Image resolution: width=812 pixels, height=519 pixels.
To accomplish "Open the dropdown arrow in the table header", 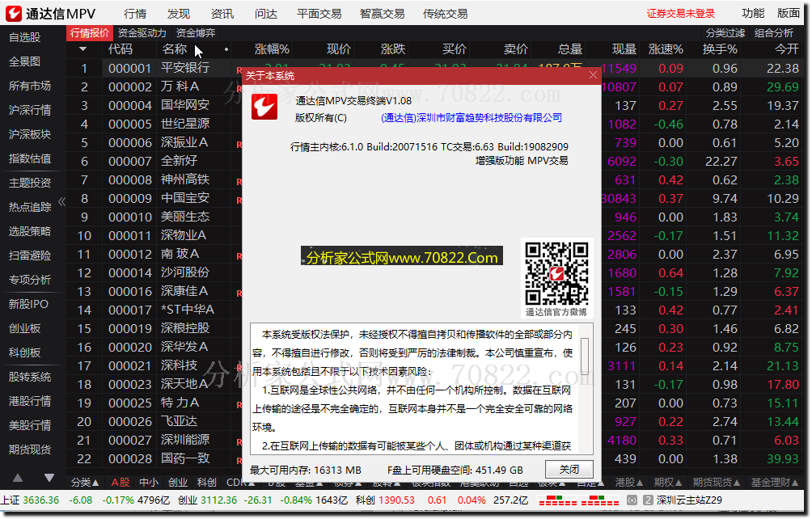I will pyautogui.click(x=82, y=49).
